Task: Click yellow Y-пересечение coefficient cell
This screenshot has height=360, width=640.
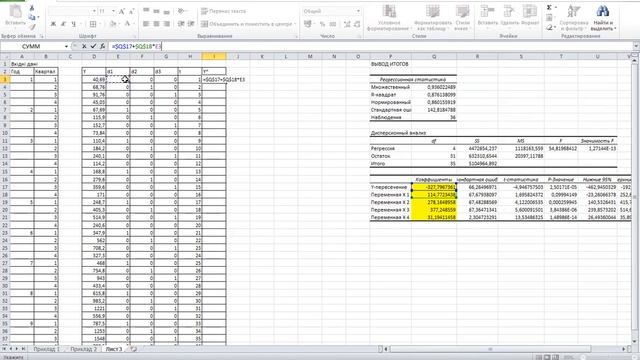Action: pos(434,187)
